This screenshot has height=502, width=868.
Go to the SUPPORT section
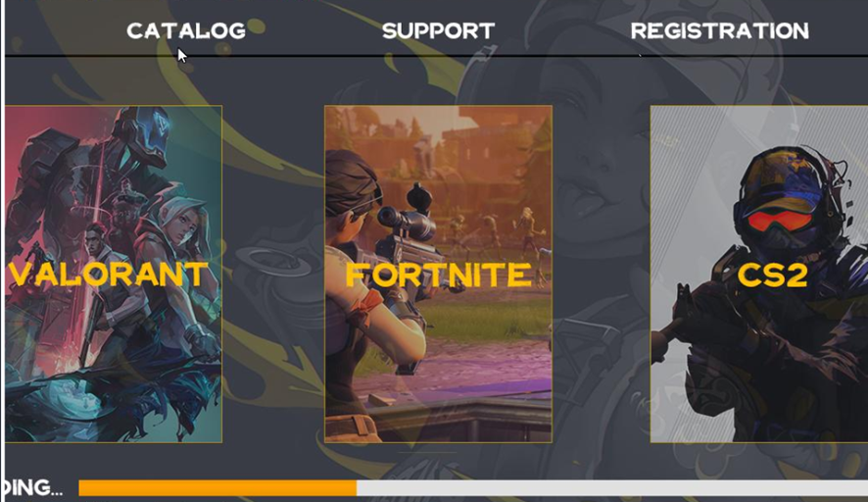pyautogui.click(x=439, y=31)
